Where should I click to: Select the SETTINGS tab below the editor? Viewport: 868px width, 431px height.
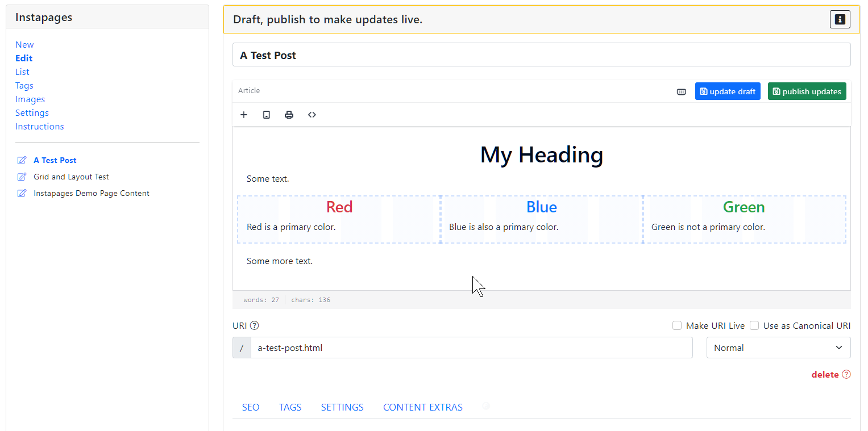click(342, 407)
